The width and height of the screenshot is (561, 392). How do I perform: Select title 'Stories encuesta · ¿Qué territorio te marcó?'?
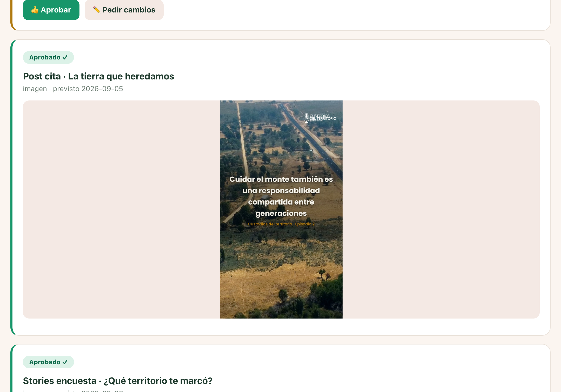click(118, 381)
